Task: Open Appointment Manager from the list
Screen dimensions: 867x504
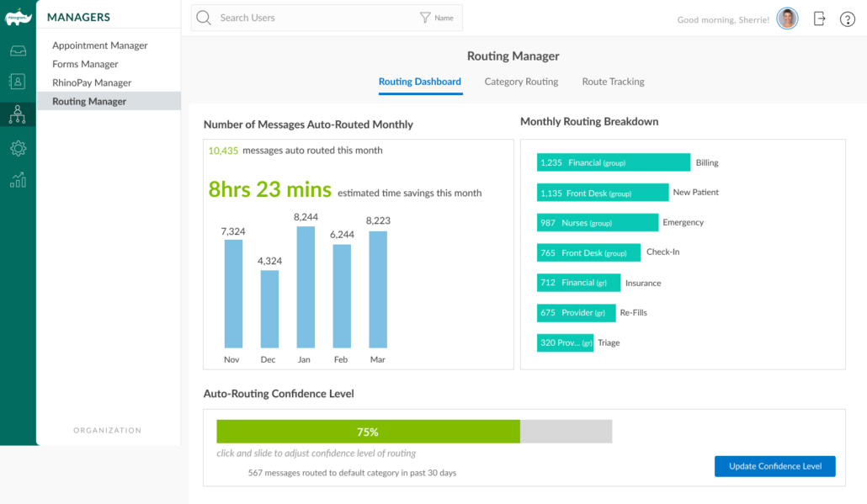Action: click(x=99, y=45)
